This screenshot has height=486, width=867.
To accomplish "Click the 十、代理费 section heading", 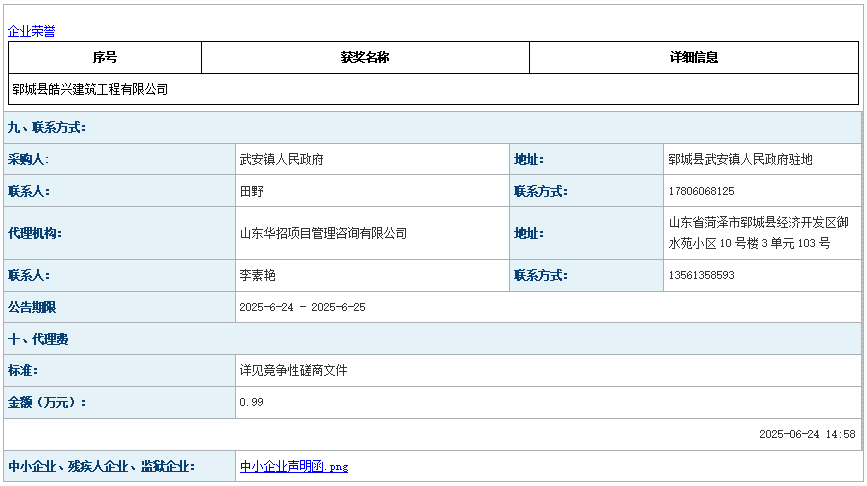I will (x=39, y=339).
